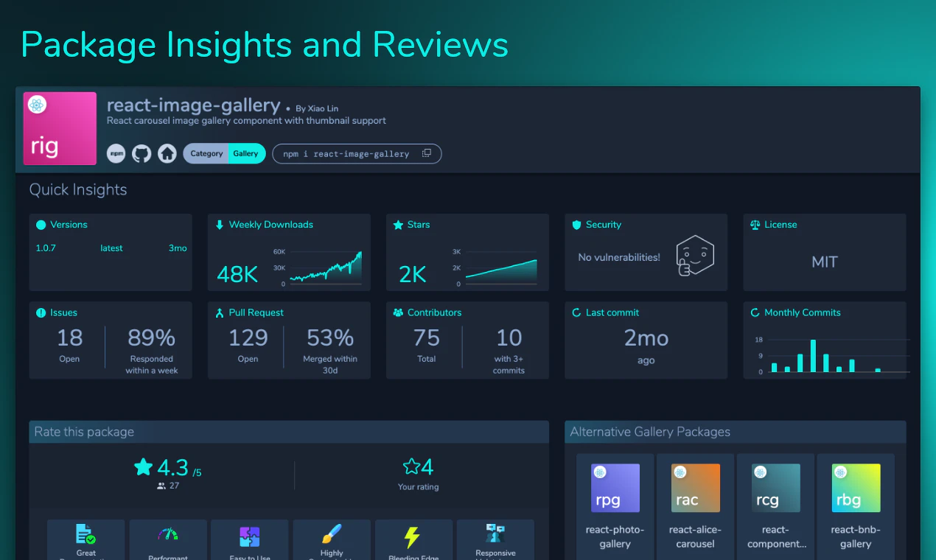
Task: Open the rac react-alice-carousel thumbnail
Action: [x=696, y=488]
